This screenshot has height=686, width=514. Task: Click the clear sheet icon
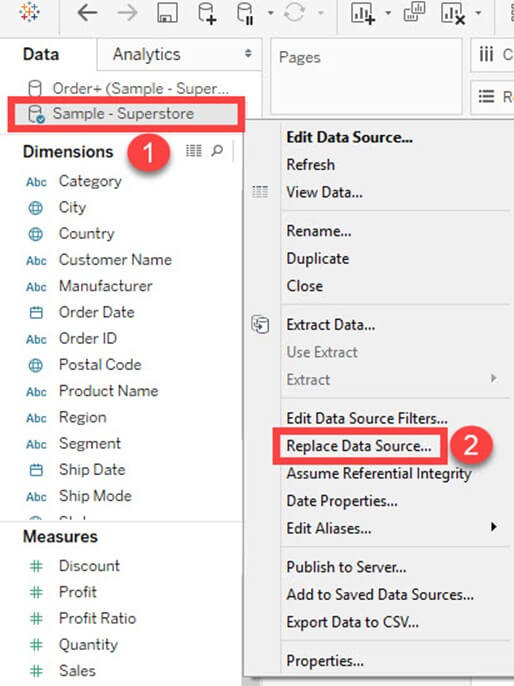pos(453,13)
